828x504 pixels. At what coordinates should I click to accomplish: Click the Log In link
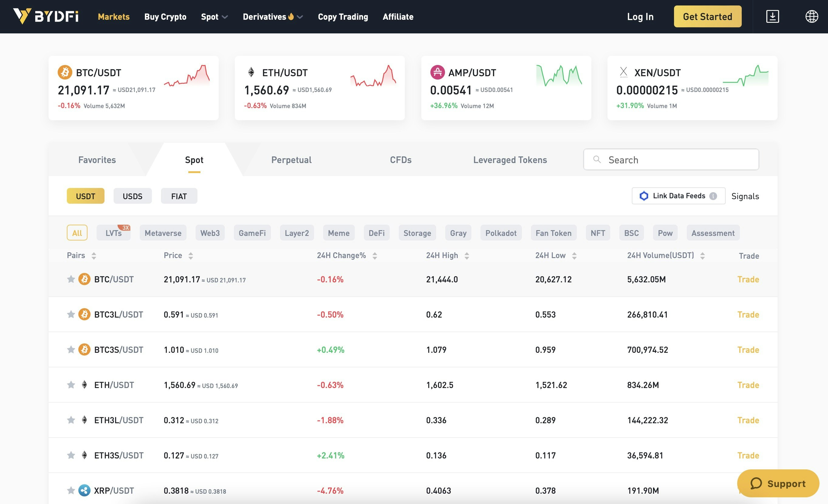click(x=640, y=16)
